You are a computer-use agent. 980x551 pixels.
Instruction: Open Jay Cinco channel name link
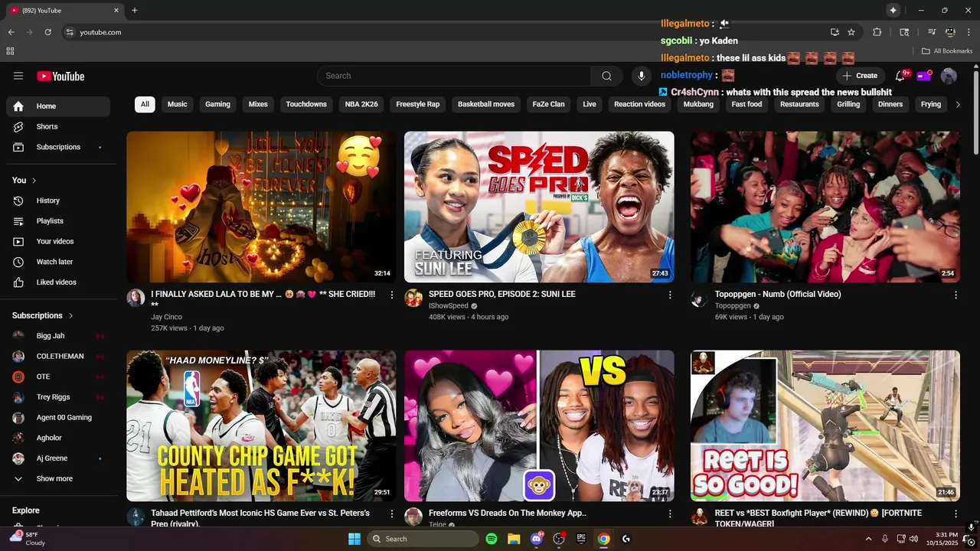pos(166,317)
